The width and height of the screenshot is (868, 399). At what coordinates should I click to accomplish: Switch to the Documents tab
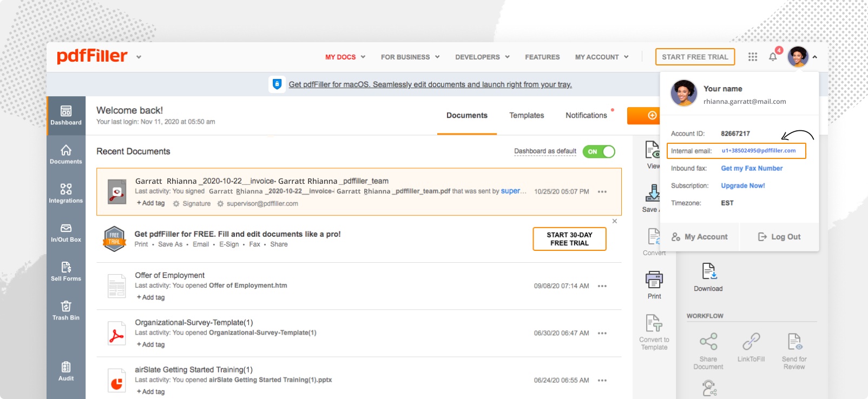click(x=467, y=115)
